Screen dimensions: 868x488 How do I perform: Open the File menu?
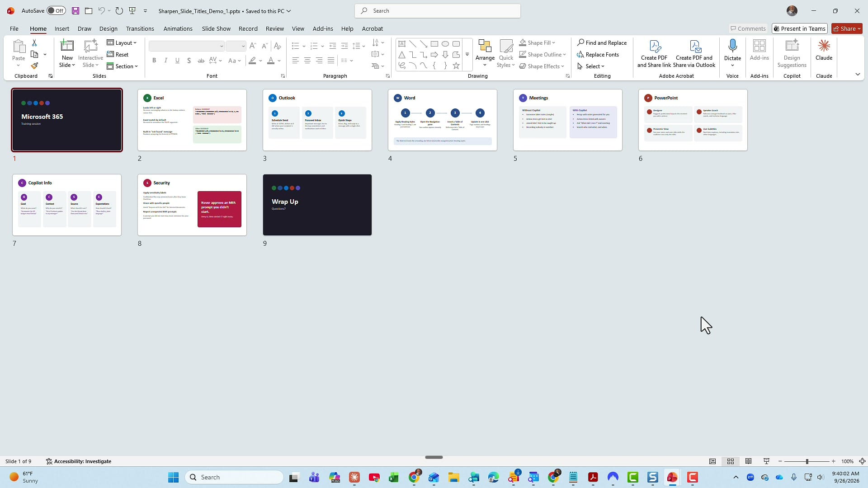tap(14, 28)
